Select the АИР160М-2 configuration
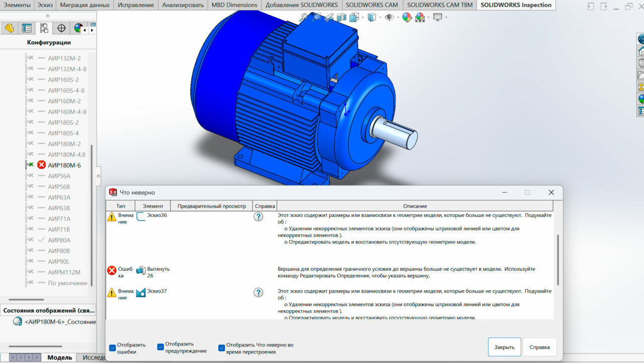This screenshot has width=644, height=363. 64,101
